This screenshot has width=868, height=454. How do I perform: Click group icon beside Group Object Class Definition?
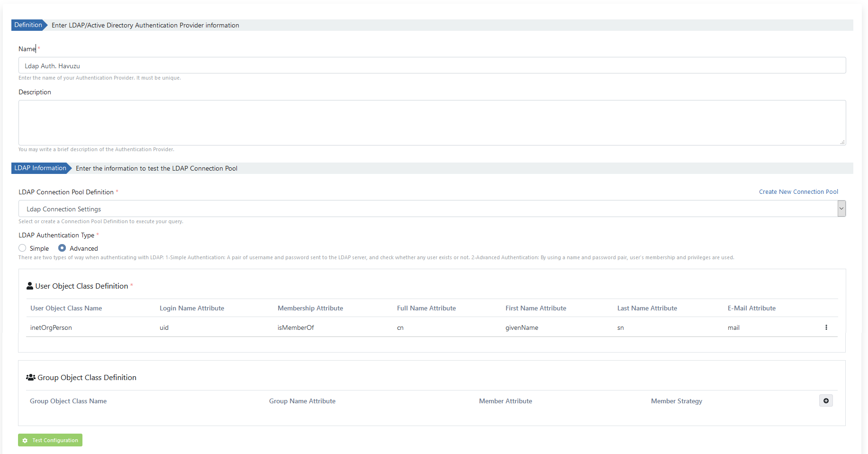[30, 377]
